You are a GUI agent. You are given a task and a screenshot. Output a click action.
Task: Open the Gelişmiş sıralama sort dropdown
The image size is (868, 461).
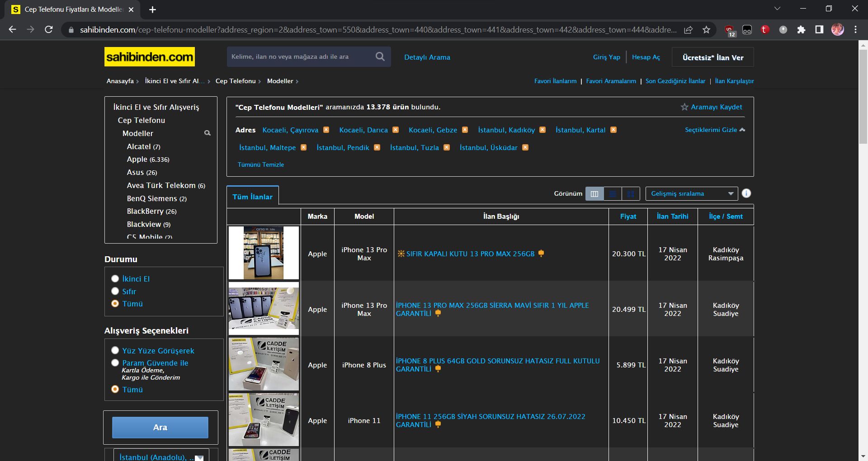[x=692, y=193]
